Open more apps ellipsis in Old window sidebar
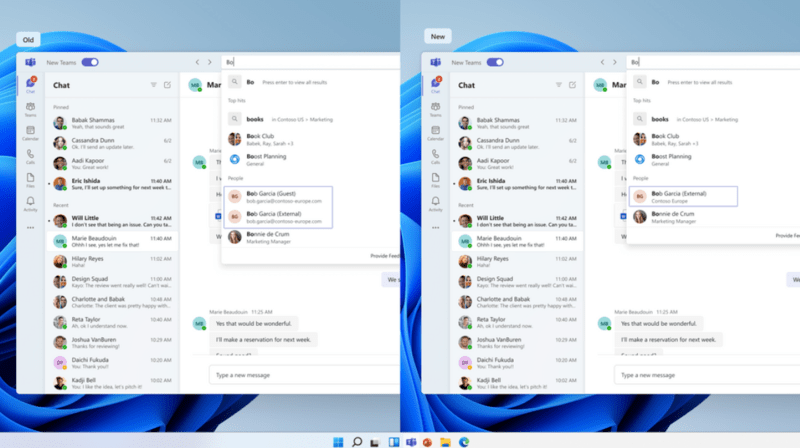 pyautogui.click(x=31, y=228)
